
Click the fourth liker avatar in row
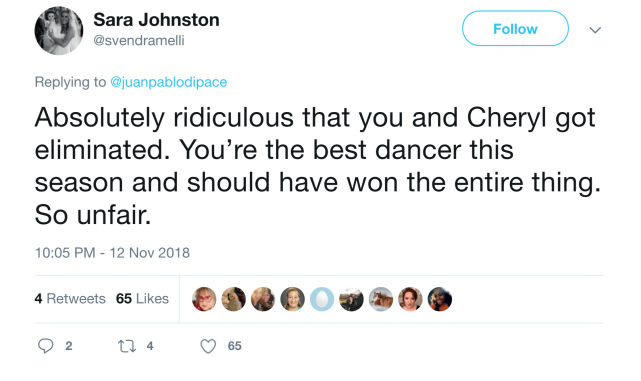(292, 299)
